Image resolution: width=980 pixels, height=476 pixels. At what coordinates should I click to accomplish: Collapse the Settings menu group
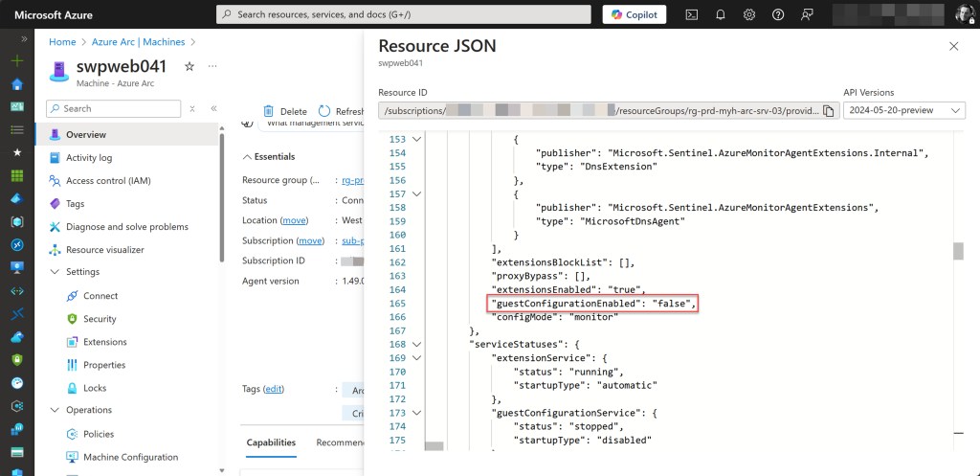click(x=56, y=272)
